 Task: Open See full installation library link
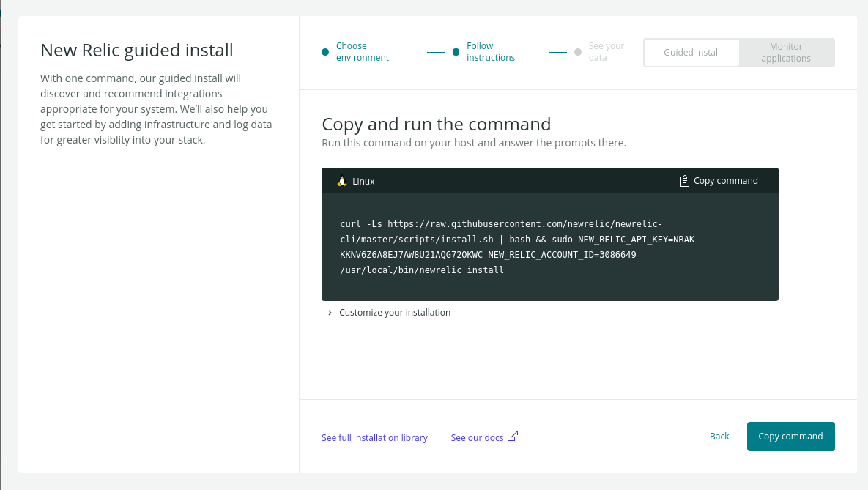374,437
